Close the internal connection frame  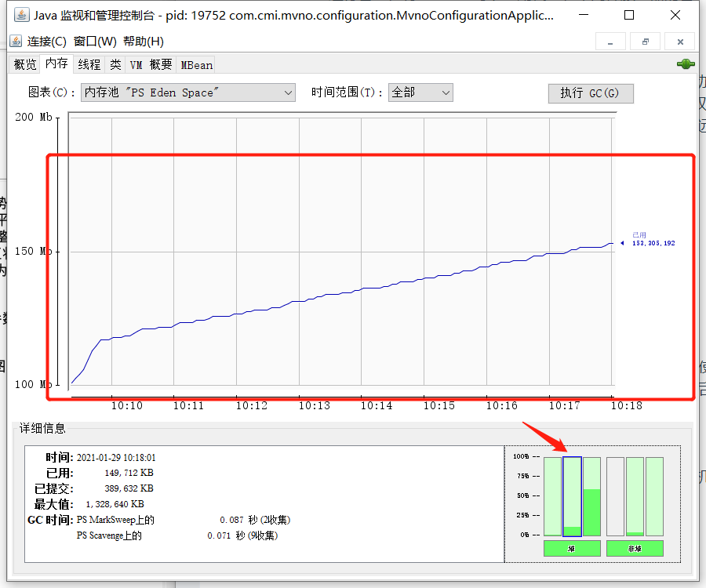point(679,42)
